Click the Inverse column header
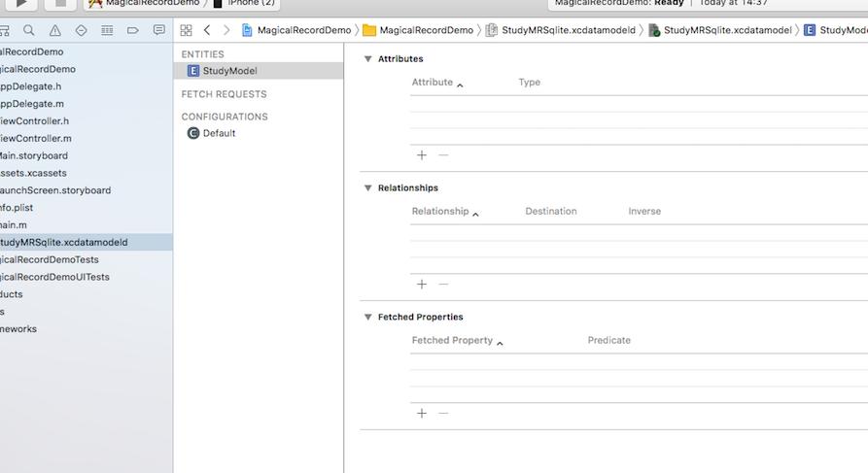Image resolution: width=868 pixels, height=473 pixels. tap(644, 212)
